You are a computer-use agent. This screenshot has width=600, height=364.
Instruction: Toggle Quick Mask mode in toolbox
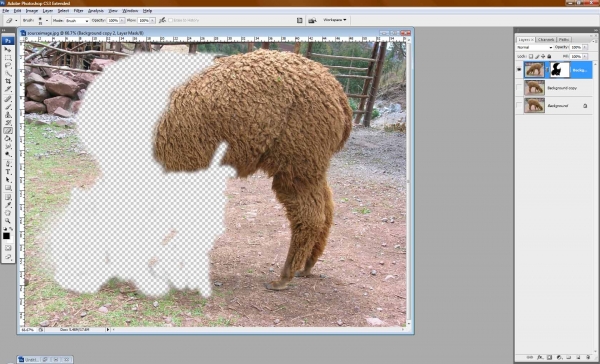8,248
